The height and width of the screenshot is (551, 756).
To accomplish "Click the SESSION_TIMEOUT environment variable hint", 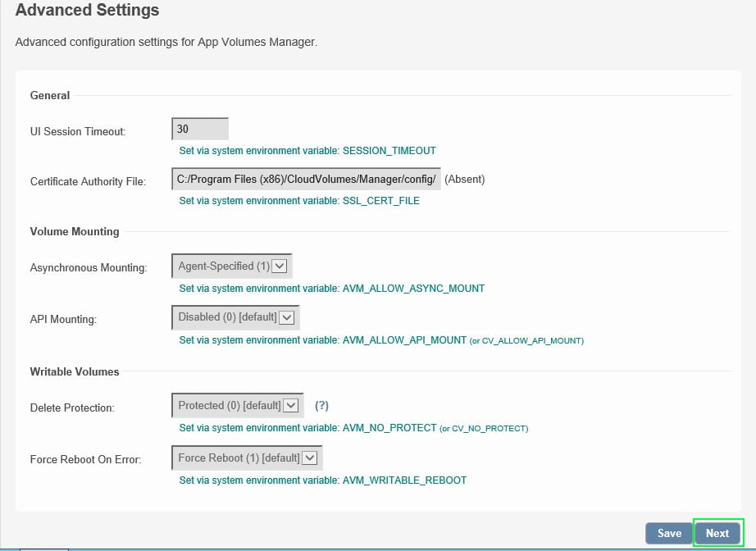I will pyautogui.click(x=307, y=151).
